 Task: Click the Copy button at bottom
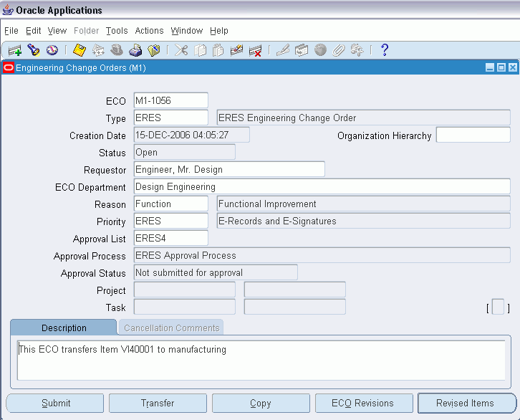(x=261, y=403)
